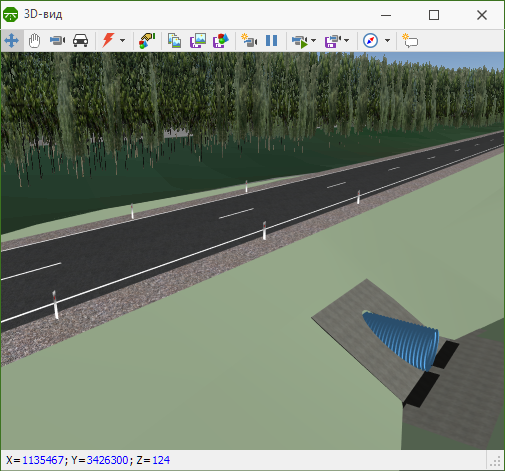Save the view as an image
The width and height of the screenshot is (505, 471).
[198, 41]
